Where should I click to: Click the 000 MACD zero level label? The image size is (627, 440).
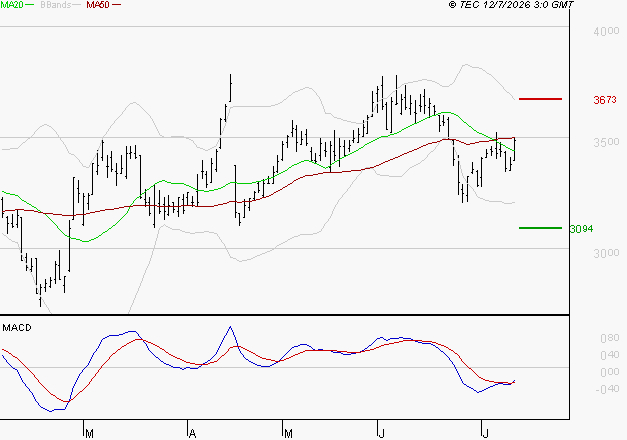point(610,372)
